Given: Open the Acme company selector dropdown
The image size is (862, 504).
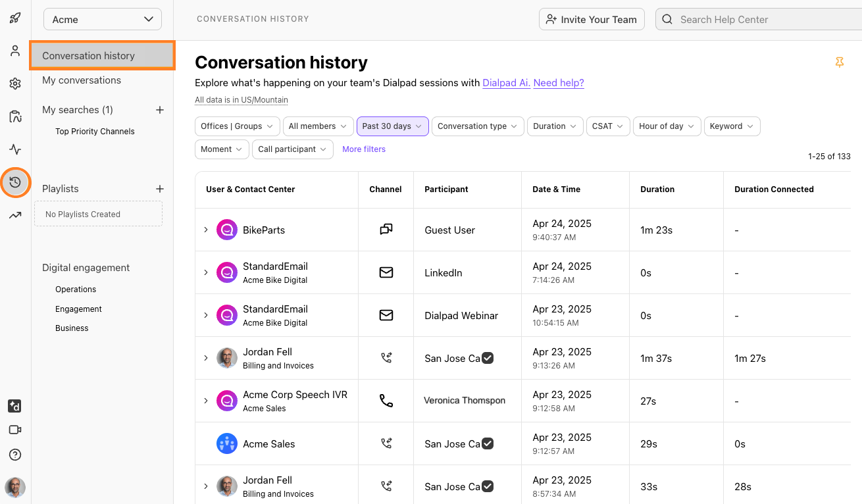Looking at the screenshot, I should 103,19.
